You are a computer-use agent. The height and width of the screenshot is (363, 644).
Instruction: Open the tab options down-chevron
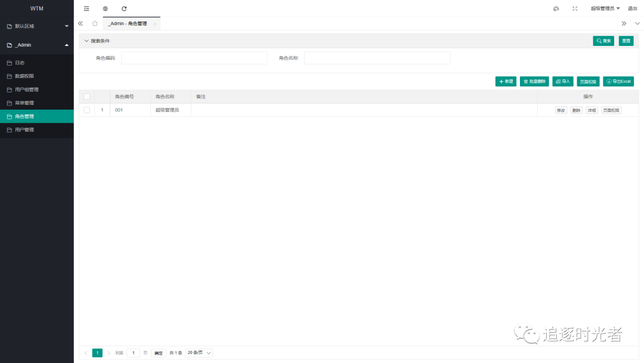click(x=637, y=23)
